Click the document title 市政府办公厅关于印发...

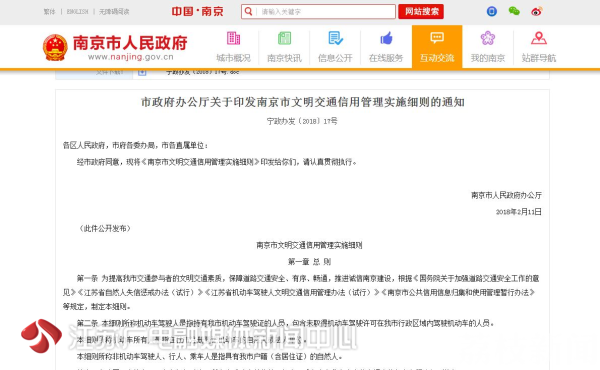pyautogui.click(x=303, y=102)
